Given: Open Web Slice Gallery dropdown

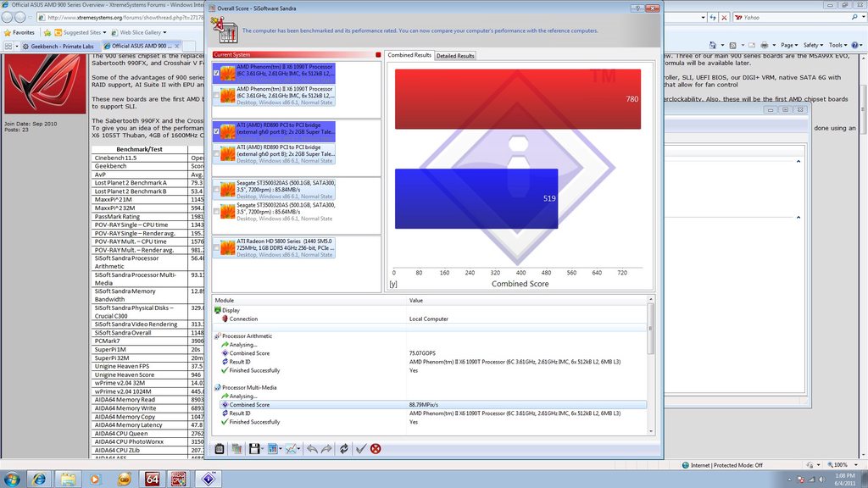Looking at the screenshot, I should point(164,33).
